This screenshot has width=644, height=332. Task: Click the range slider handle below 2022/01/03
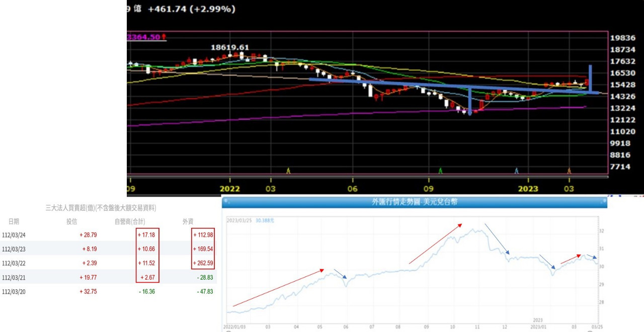[x=229, y=331]
